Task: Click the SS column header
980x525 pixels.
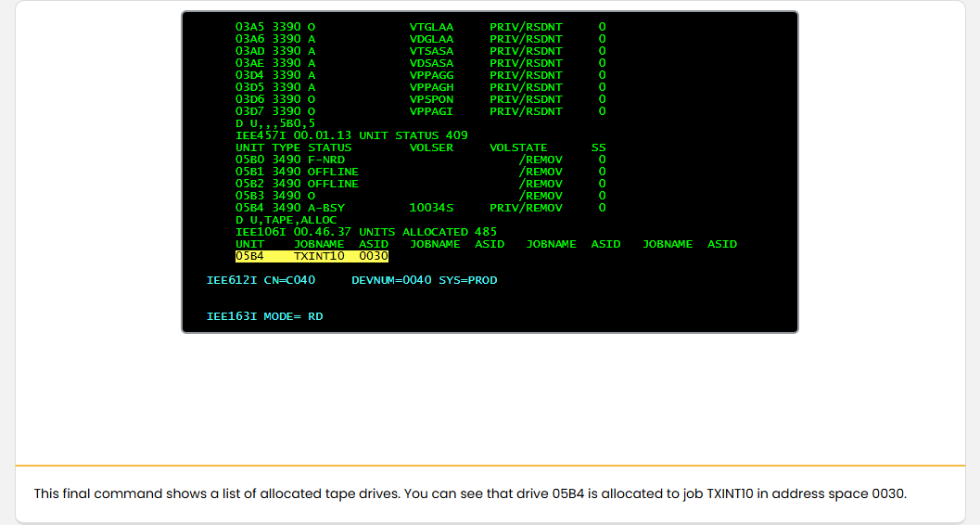Action: tap(599, 148)
